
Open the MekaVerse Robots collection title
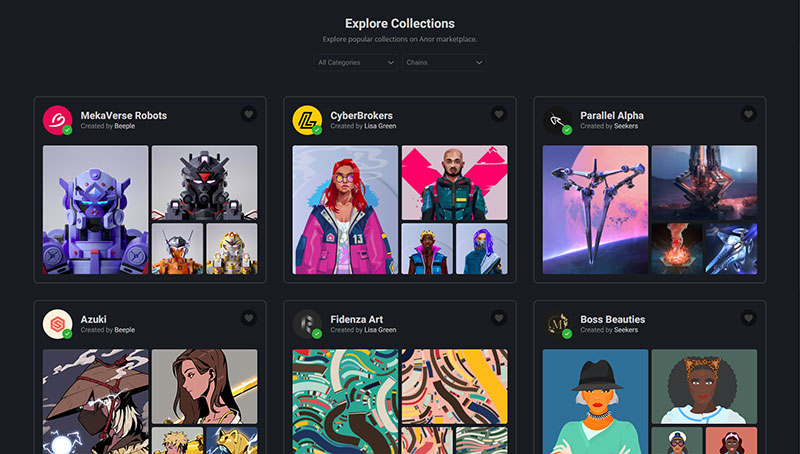tap(123, 115)
